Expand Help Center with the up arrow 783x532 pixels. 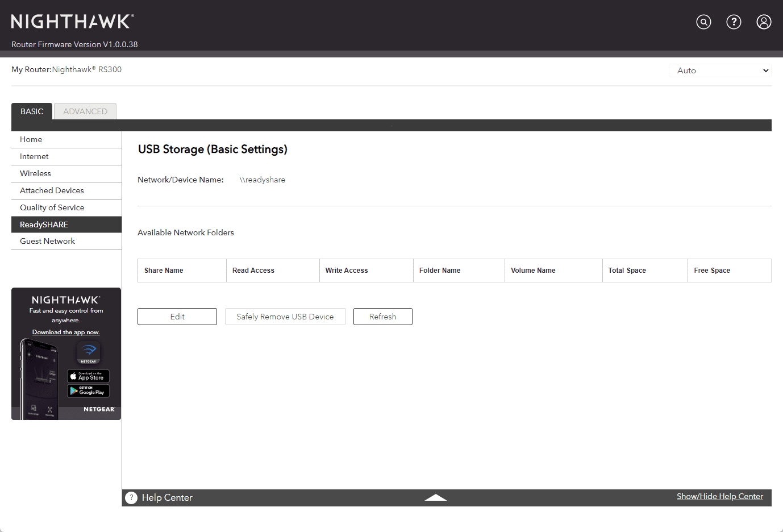435,498
